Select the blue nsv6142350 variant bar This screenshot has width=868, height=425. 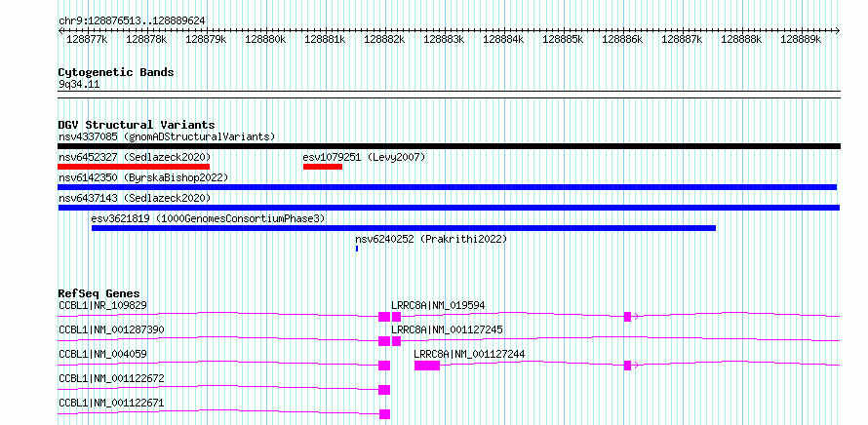(448, 187)
